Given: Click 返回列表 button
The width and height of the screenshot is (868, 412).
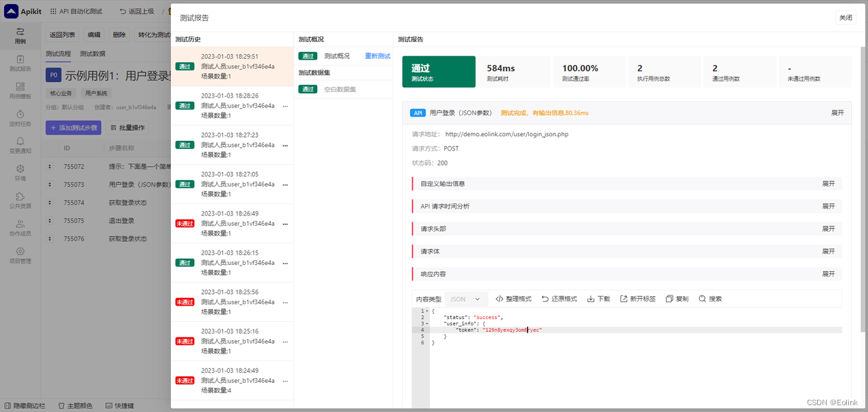Looking at the screenshot, I should 63,35.
